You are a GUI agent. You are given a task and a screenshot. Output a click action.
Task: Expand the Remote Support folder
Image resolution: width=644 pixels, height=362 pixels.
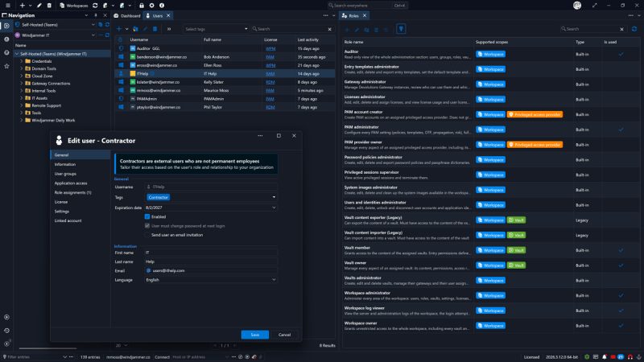(22, 105)
